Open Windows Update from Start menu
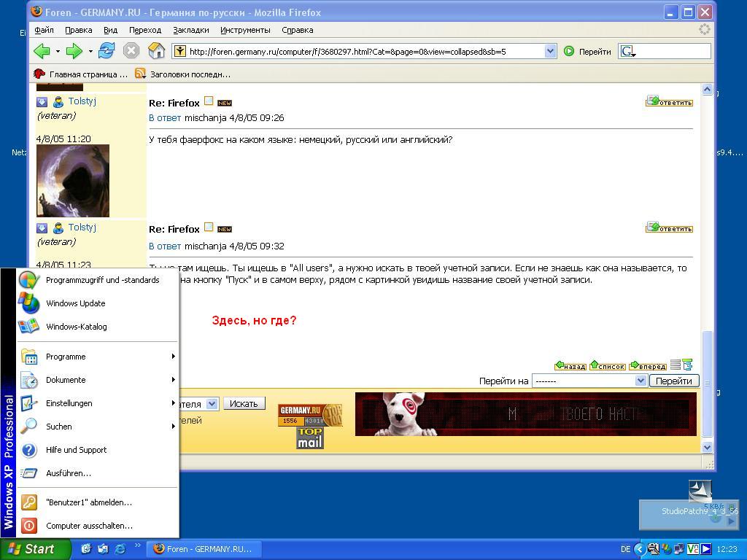 pos(75,303)
